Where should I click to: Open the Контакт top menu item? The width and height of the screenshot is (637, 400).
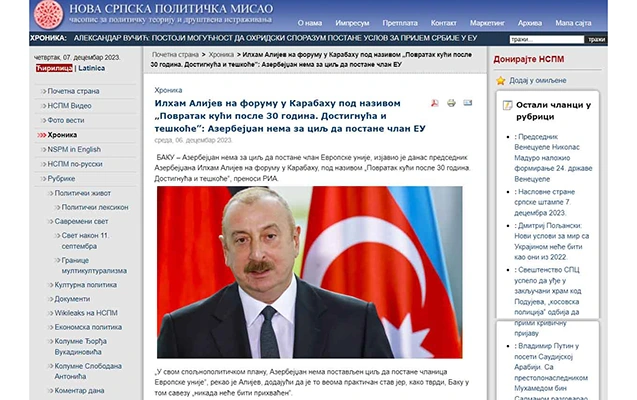441,22
